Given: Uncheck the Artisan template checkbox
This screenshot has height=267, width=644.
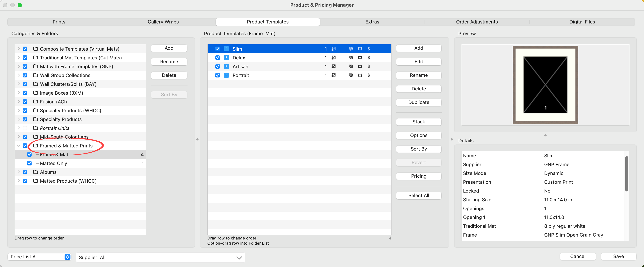Looking at the screenshot, I should (217, 66).
